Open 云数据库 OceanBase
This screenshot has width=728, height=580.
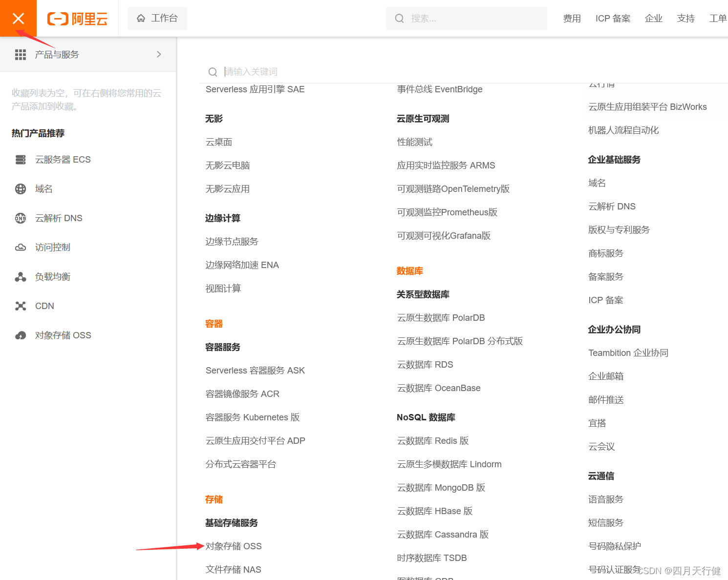(439, 388)
